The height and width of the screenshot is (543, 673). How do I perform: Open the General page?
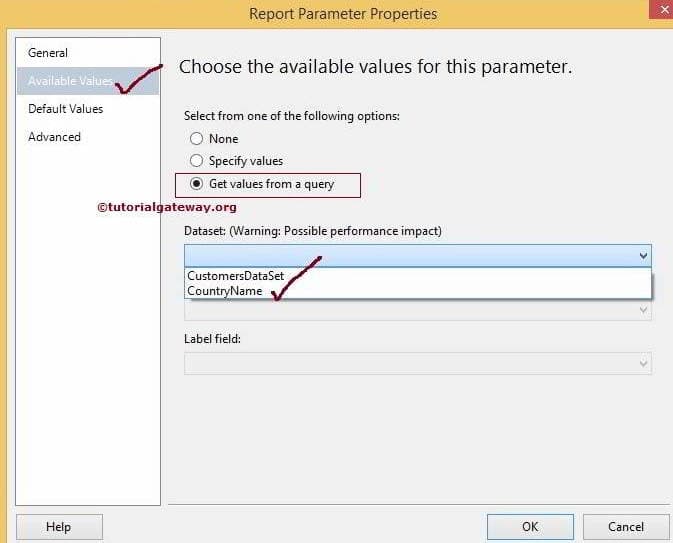point(48,53)
